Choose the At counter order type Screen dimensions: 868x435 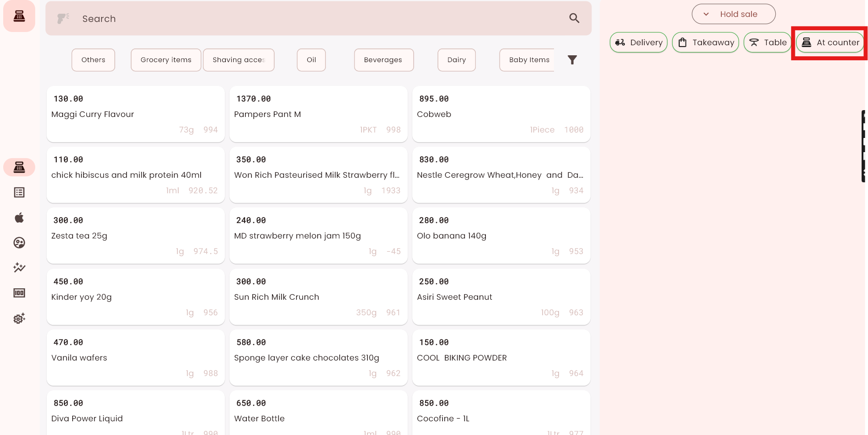pos(831,42)
